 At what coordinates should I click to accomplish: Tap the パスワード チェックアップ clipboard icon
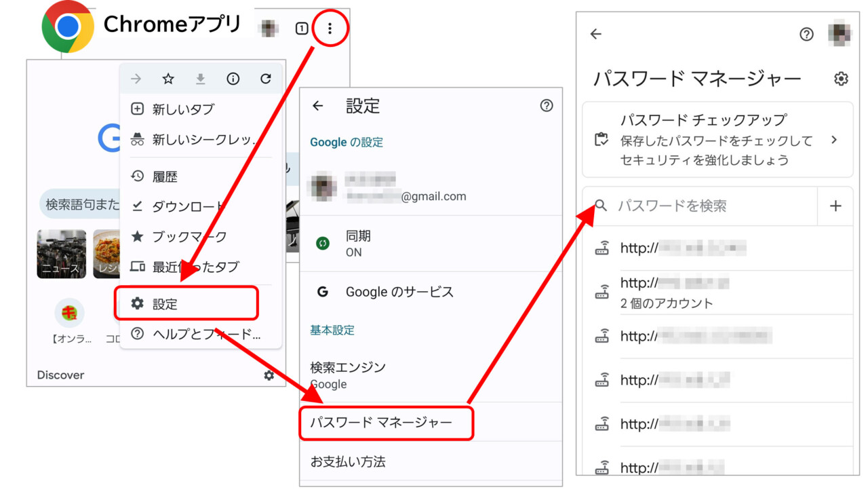point(601,139)
